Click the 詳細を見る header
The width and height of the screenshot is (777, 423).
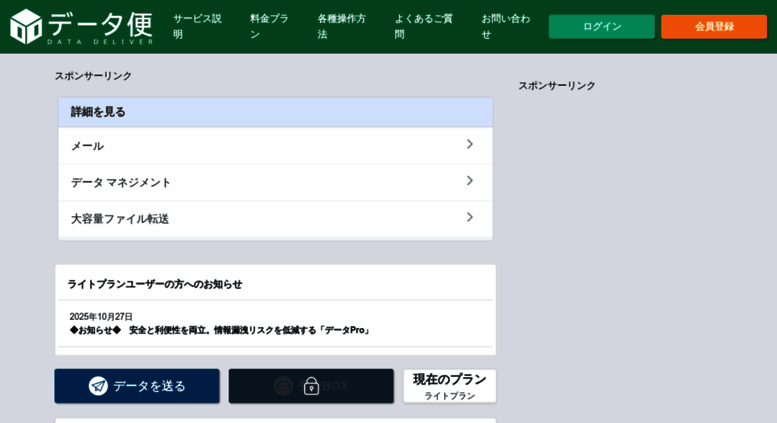click(x=276, y=112)
